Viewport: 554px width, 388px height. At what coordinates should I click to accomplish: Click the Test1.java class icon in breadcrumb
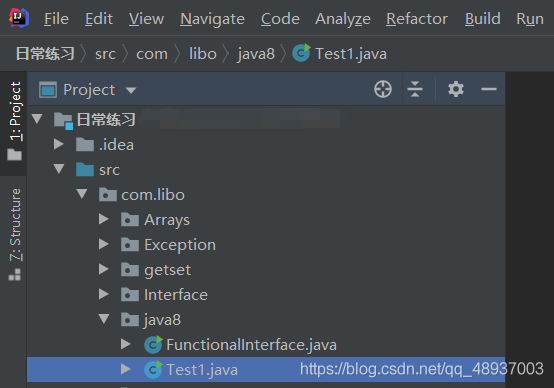click(301, 53)
